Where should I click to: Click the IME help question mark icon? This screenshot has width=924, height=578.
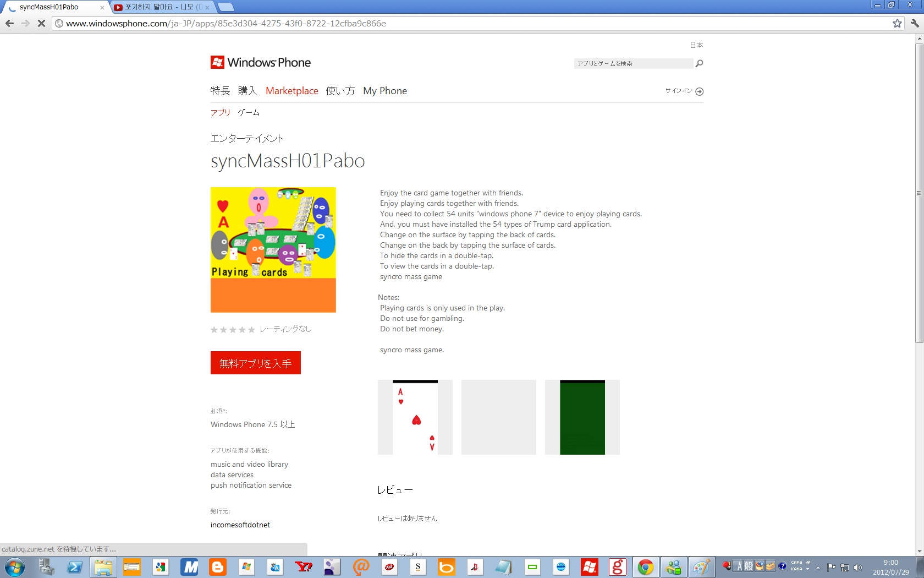783,566
